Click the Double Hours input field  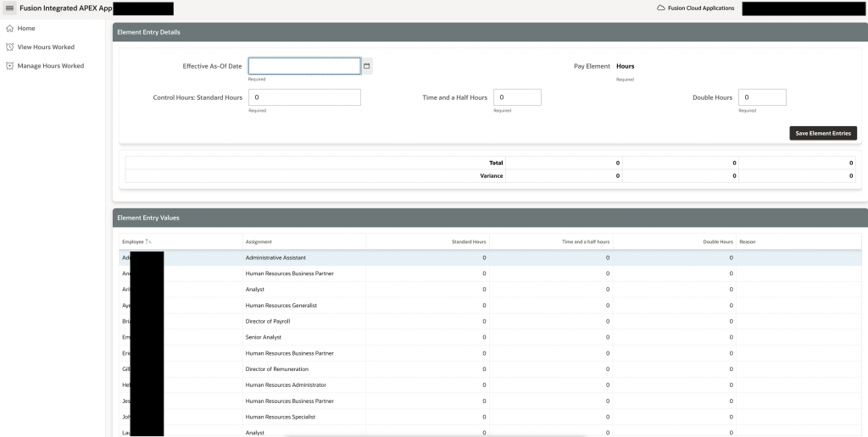tap(761, 97)
